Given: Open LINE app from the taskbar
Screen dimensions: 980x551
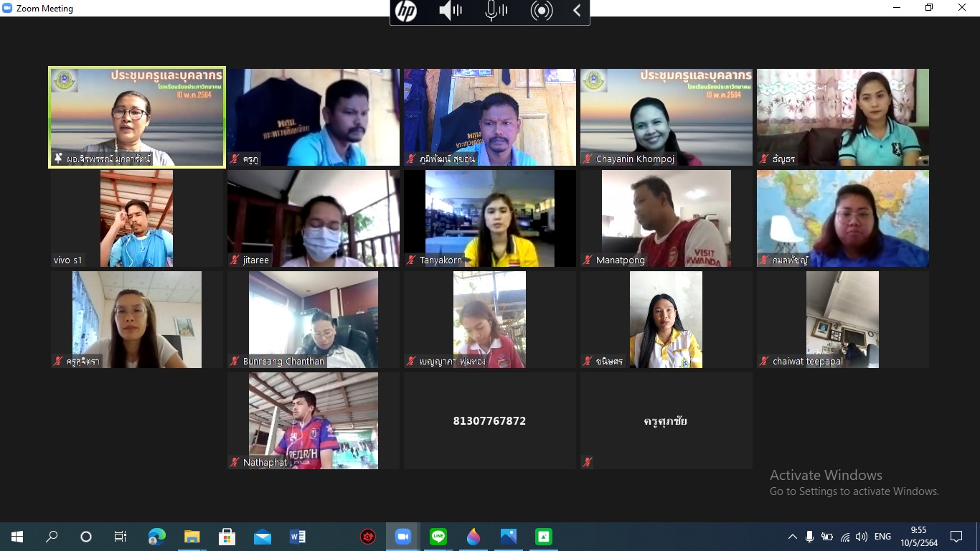Looking at the screenshot, I should coord(438,537).
